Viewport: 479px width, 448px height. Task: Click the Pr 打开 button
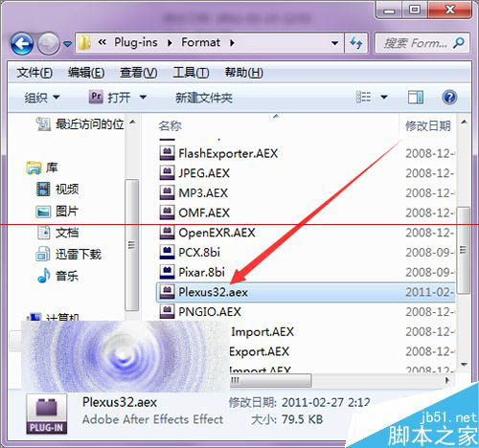click(110, 97)
